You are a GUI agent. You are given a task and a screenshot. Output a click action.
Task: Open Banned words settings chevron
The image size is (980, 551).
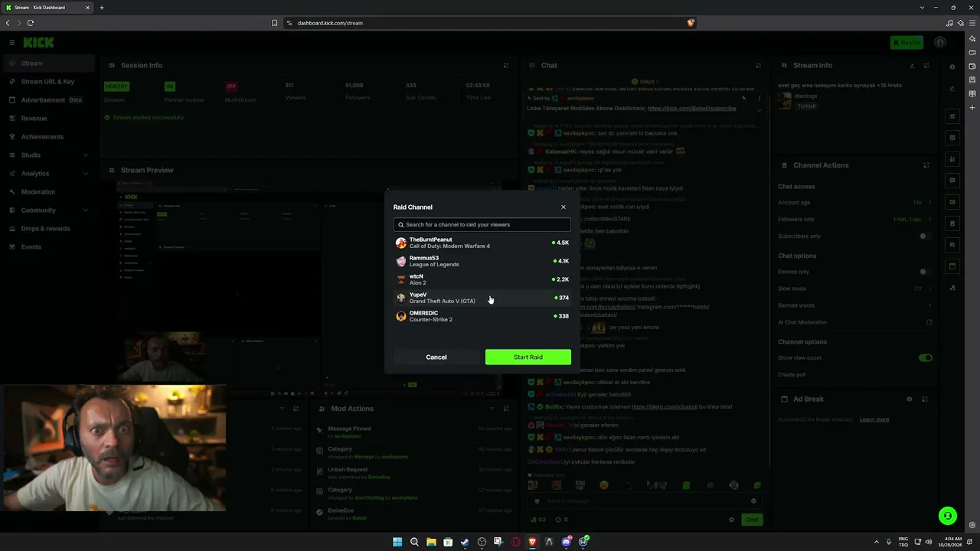click(x=930, y=306)
